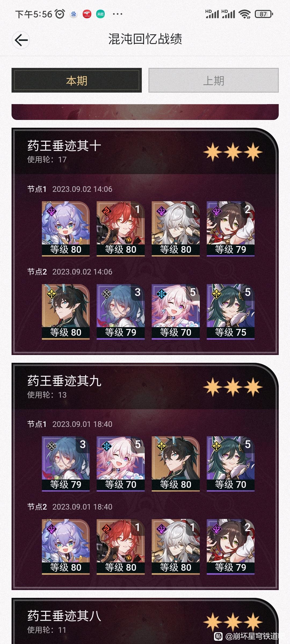Image resolution: width=290 pixels, height=644 pixels.
Task: Tap the alarm clock status icon
Action: coord(60,14)
